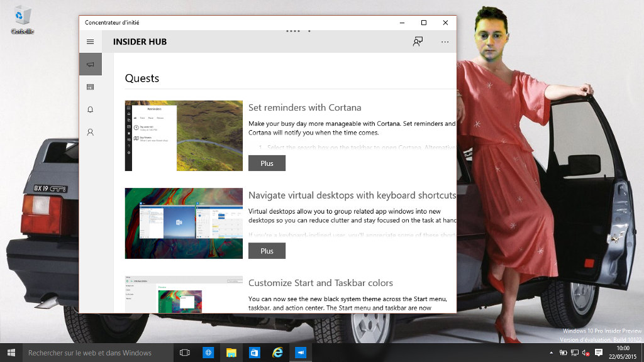The height and width of the screenshot is (362, 644).
Task: Open the hamburger menu in Insider Hub
Action: pyautogui.click(x=91, y=42)
